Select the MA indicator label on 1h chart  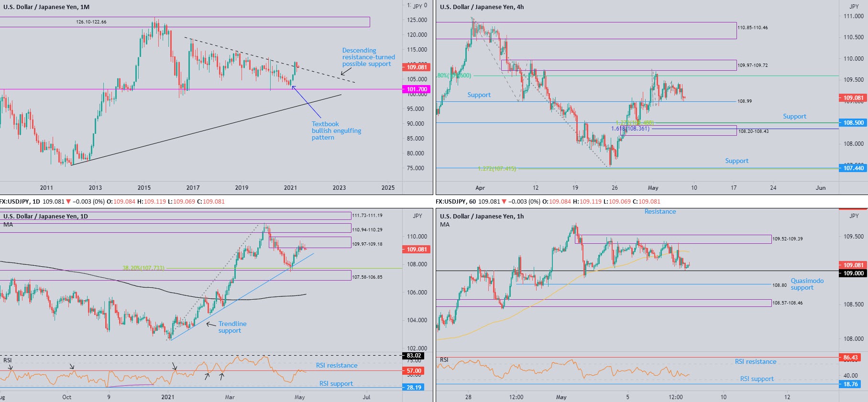[x=445, y=224]
